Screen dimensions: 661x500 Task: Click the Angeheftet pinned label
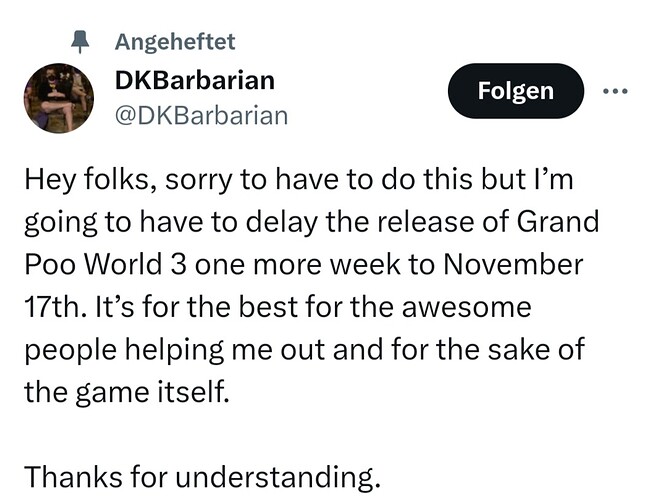pos(175,41)
